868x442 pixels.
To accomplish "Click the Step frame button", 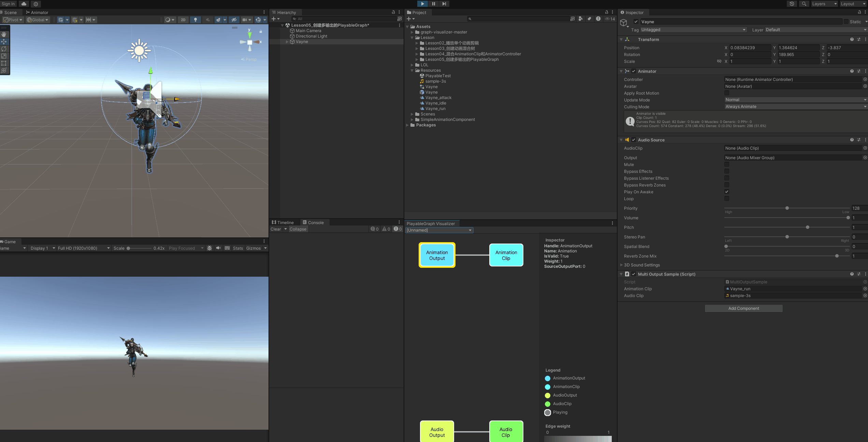I will click(x=444, y=4).
